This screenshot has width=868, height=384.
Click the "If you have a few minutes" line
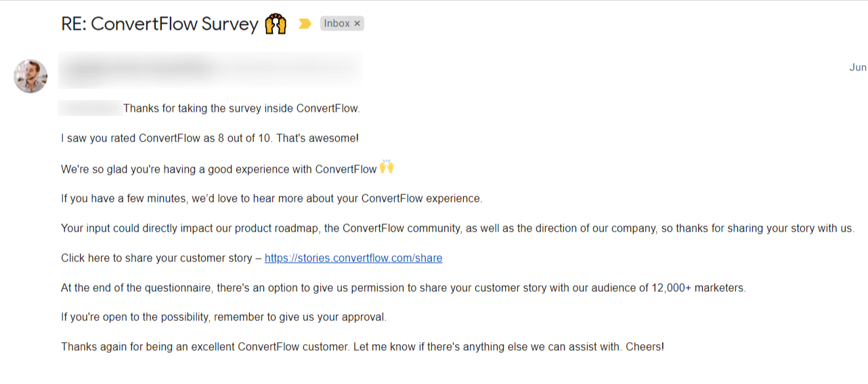(x=271, y=198)
